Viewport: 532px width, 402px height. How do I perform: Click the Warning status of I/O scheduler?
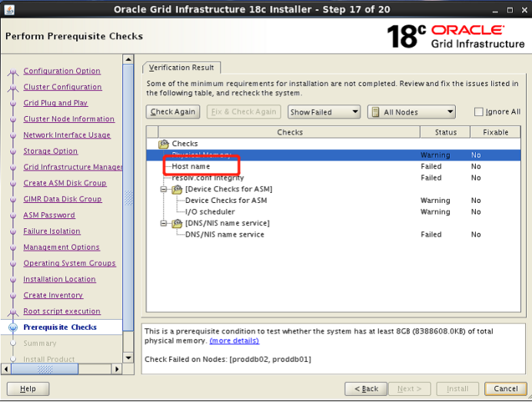tap(435, 211)
